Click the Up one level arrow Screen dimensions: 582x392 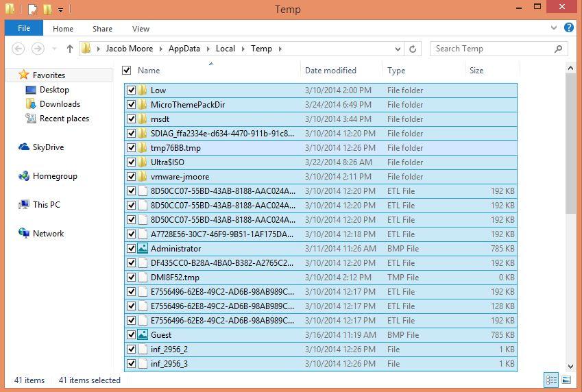point(69,49)
